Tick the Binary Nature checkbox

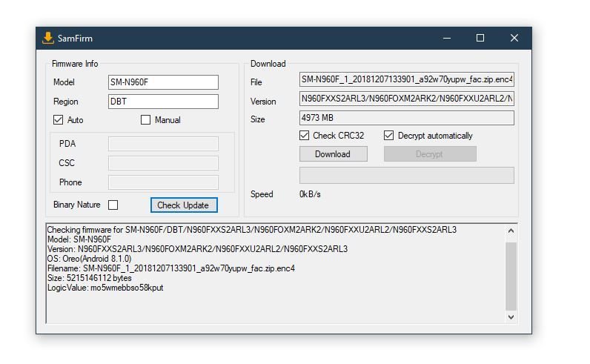(x=113, y=205)
